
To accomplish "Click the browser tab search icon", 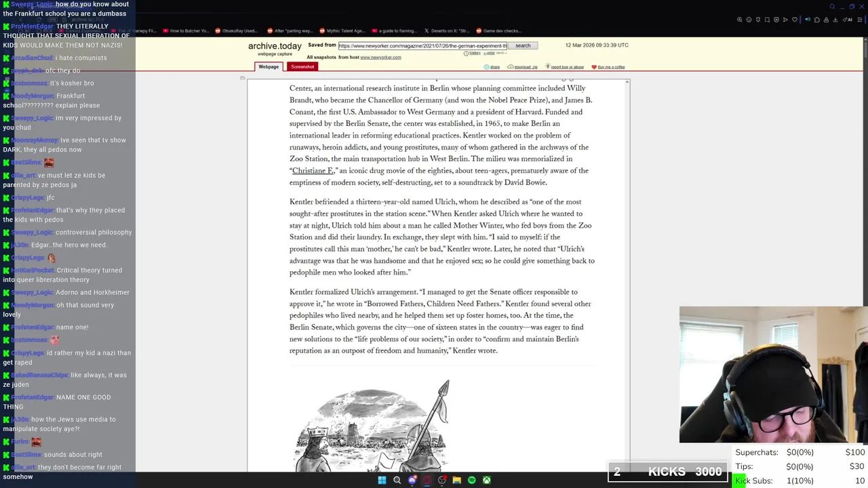I will (x=833, y=7).
